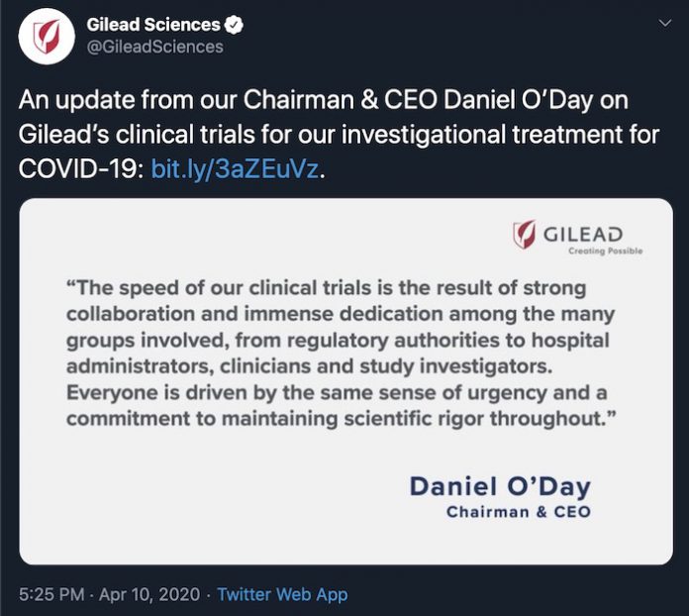Click the Chairman & CEO caption text
The height and width of the screenshot is (616, 689).
[x=519, y=512]
